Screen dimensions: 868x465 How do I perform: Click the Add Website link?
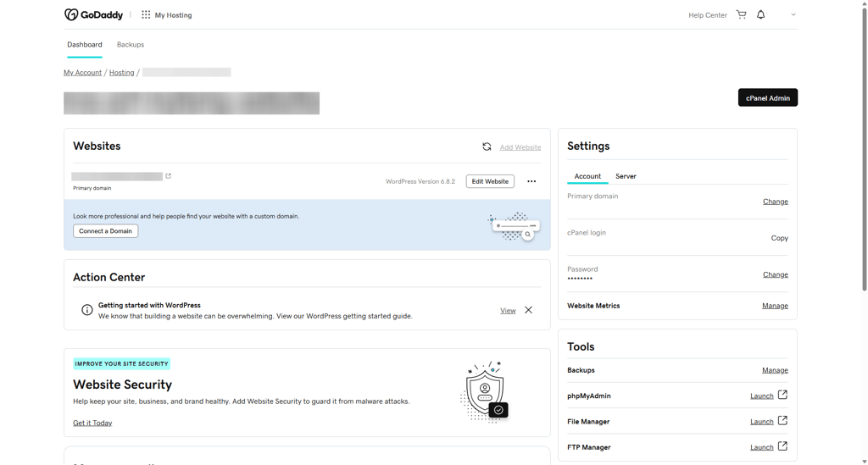(x=520, y=147)
